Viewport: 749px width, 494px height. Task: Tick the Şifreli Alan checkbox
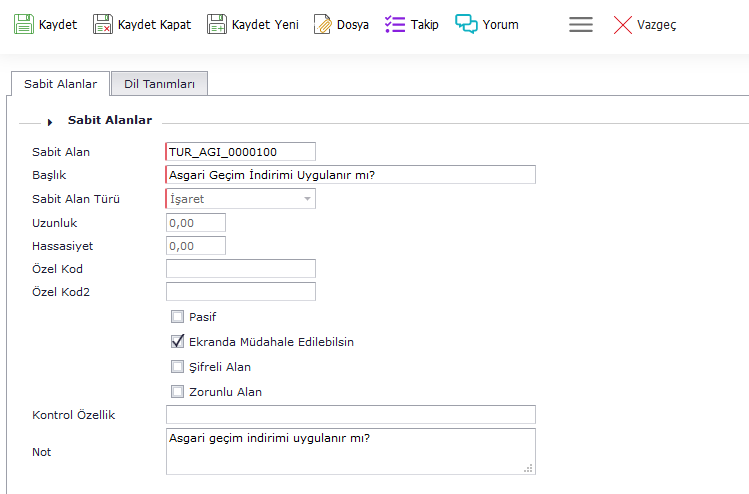pyautogui.click(x=178, y=367)
